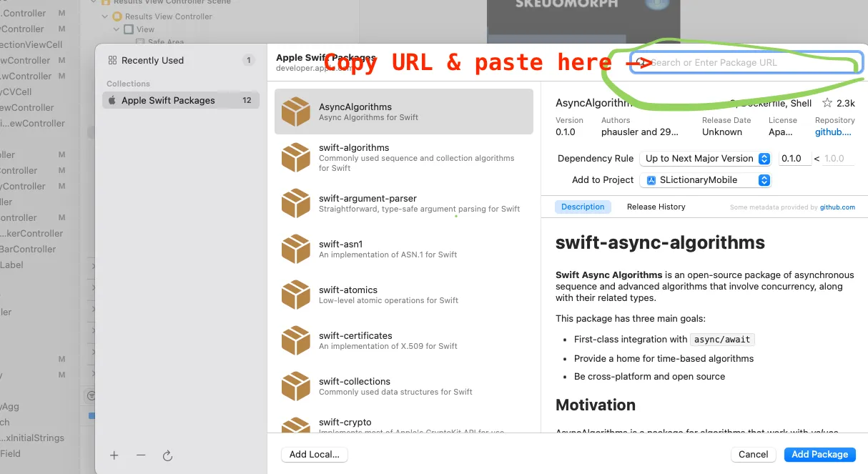The height and width of the screenshot is (474, 868).
Task: Select the swift-collections package row
Action: pyautogui.click(x=404, y=386)
